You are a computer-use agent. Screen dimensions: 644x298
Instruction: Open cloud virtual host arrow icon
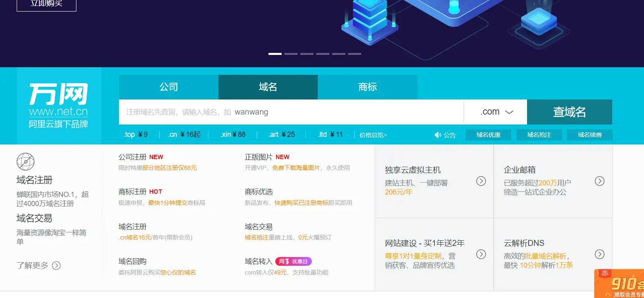tap(481, 181)
